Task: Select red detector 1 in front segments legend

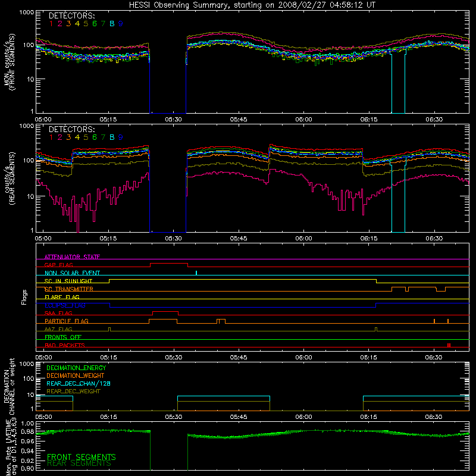Action: coord(51,24)
